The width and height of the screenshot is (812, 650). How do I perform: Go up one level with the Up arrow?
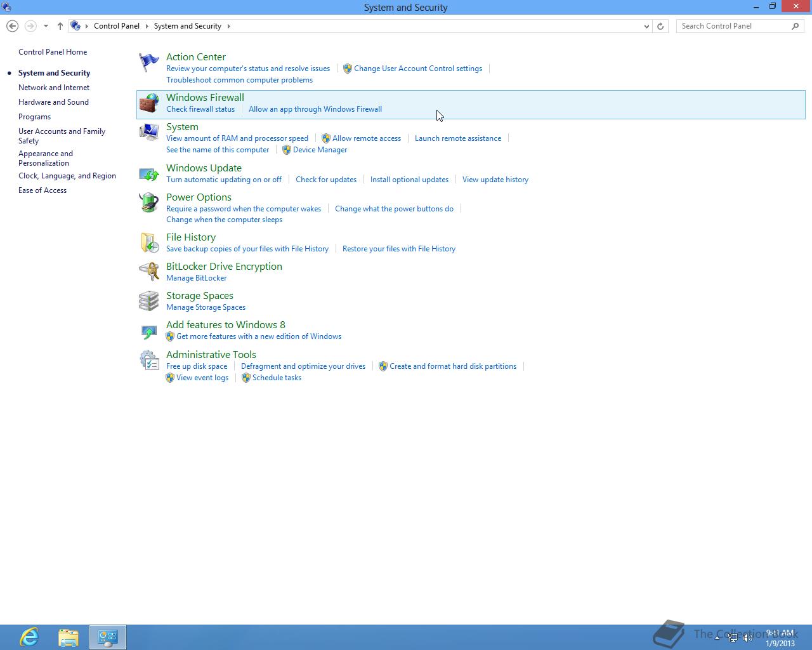pos(60,26)
